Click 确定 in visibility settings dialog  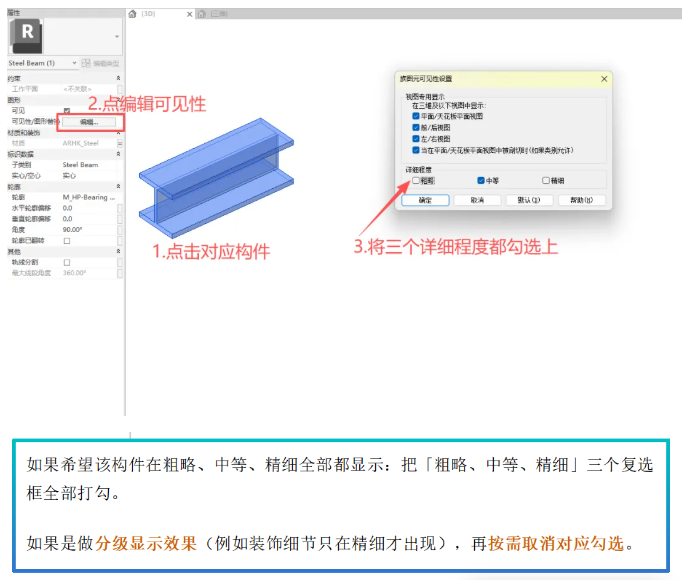pos(425,200)
